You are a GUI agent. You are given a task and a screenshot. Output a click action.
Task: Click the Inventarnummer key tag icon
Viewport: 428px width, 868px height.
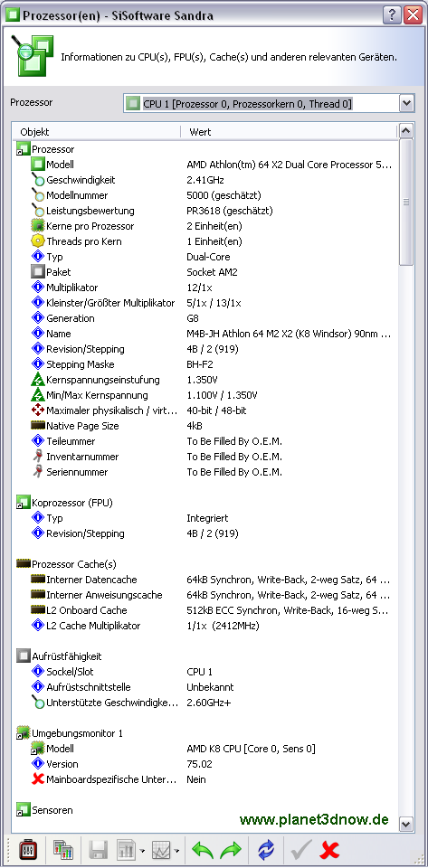click(x=38, y=457)
